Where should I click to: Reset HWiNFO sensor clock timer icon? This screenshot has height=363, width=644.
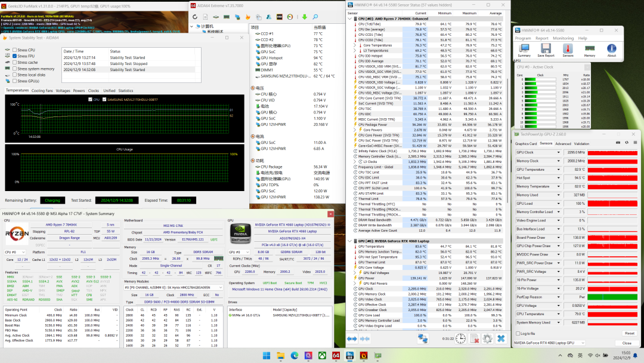coord(461,339)
